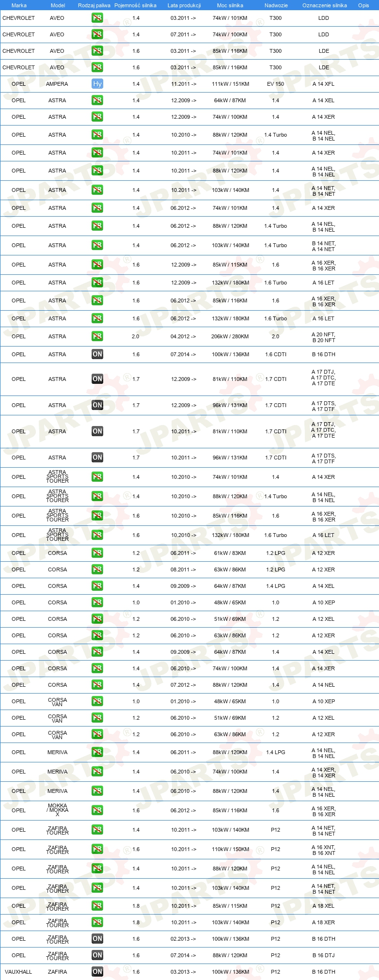Select the 'A 16 XNT, B 16 XNT' engine code
This screenshot has height=980, width=379.
point(323,850)
